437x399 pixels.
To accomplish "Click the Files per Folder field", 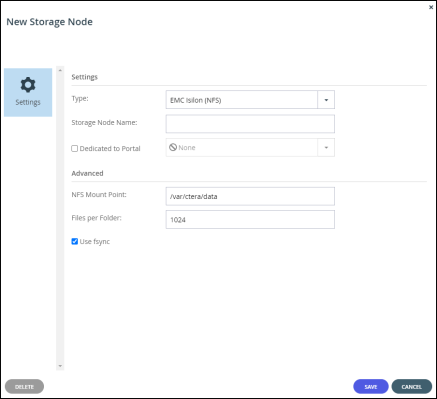I will point(250,220).
